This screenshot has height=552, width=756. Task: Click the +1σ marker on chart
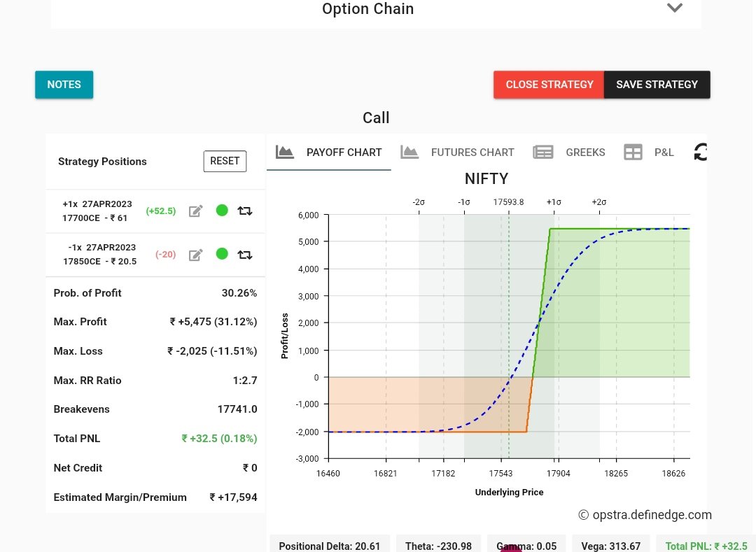click(554, 202)
